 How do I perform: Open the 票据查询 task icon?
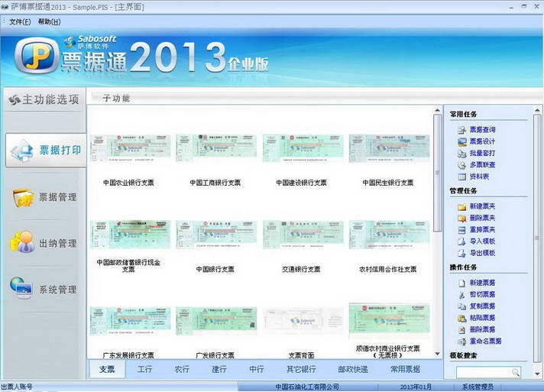click(x=461, y=130)
